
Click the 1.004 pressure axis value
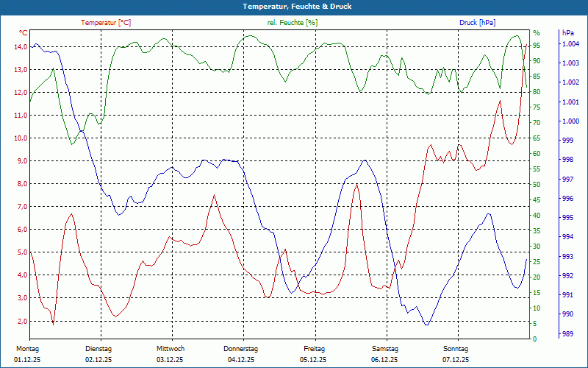[570, 44]
